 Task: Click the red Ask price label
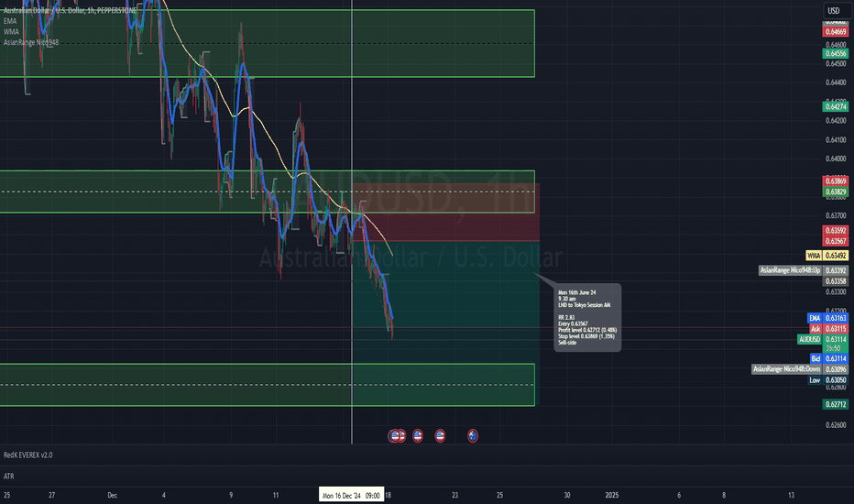pyautogui.click(x=828, y=329)
